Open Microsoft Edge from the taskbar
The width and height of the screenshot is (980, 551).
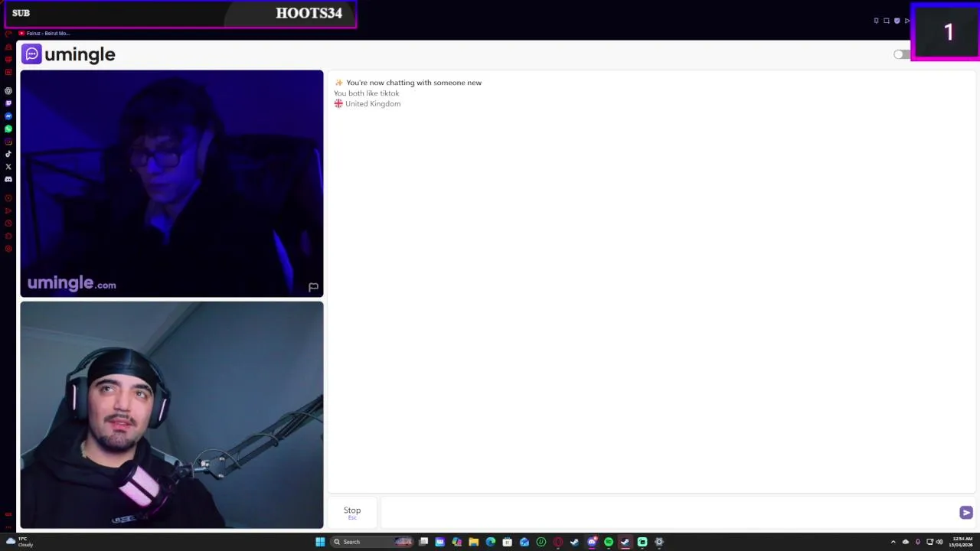[490, 542]
